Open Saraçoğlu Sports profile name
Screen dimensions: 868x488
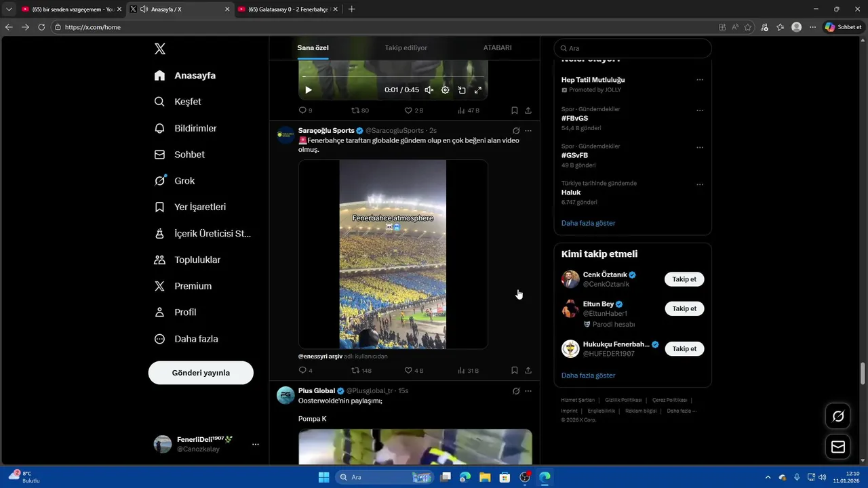[326, 130]
